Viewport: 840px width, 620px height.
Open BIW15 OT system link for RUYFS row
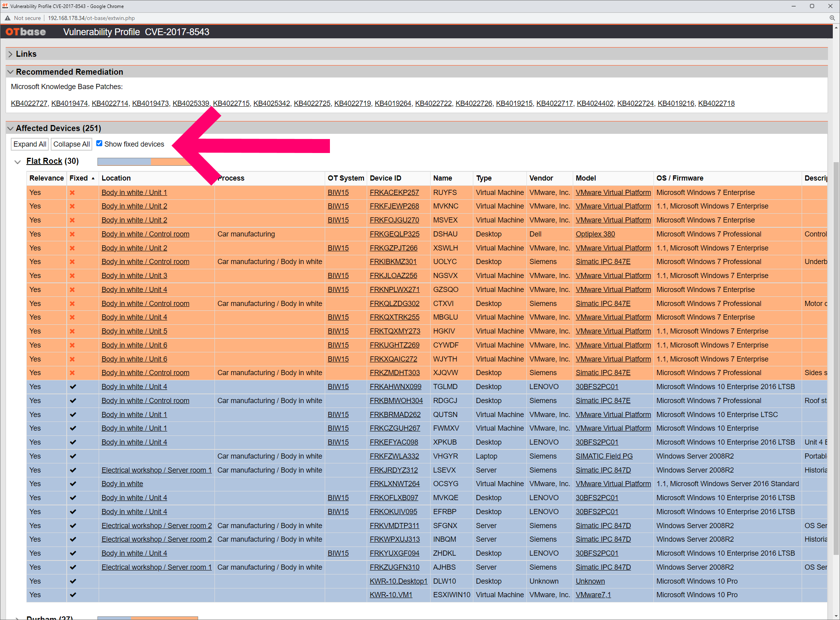pos(338,193)
